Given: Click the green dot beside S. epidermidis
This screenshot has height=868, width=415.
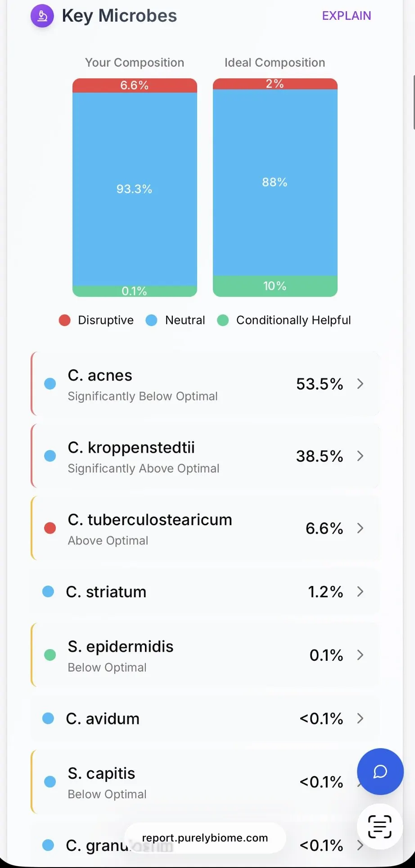Looking at the screenshot, I should (x=50, y=655).
